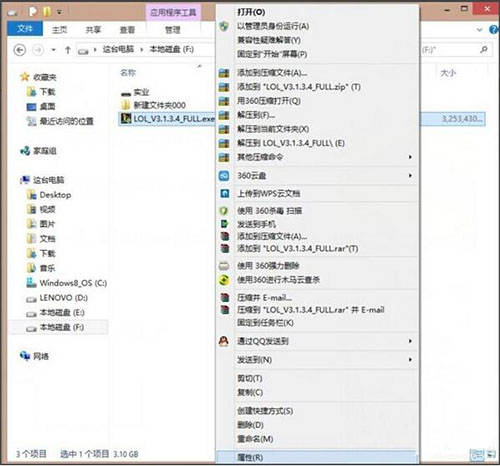This screenshot has width=500, height=466.
Task: Click the 360木马云查杀 icon
Action: (x=224, y=280)
